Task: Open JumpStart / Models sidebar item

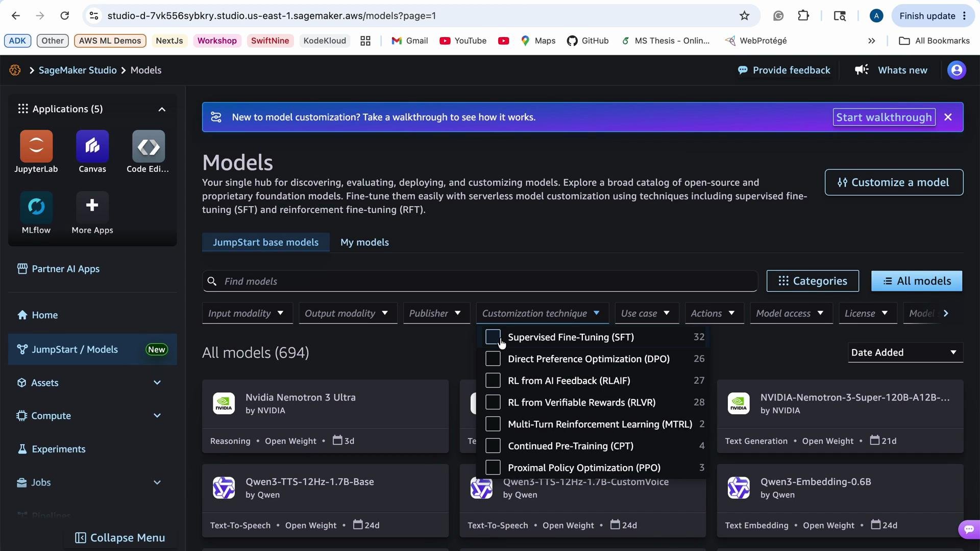Action: coord(92,349)
